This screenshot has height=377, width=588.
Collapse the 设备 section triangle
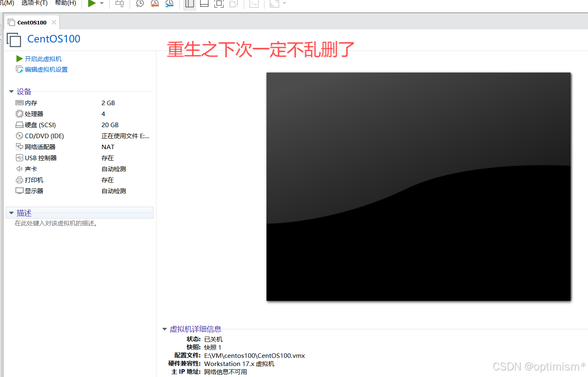click(x=11, y=92)
